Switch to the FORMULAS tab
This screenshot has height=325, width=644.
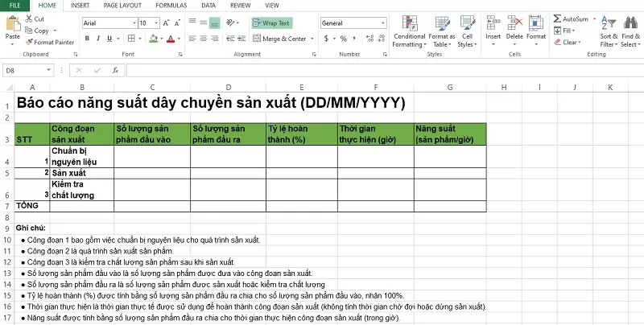(171, 6)
